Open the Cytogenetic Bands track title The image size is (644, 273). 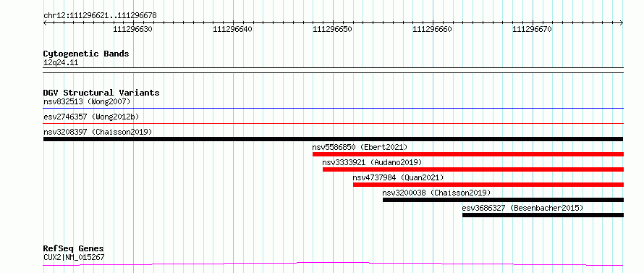pos(86,54)
